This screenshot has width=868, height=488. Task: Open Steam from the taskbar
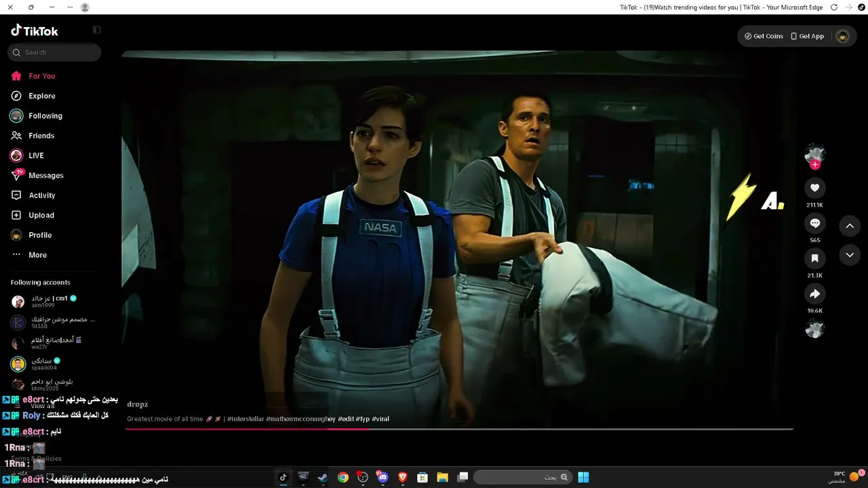pyautogui.click(x=323, y=477)
